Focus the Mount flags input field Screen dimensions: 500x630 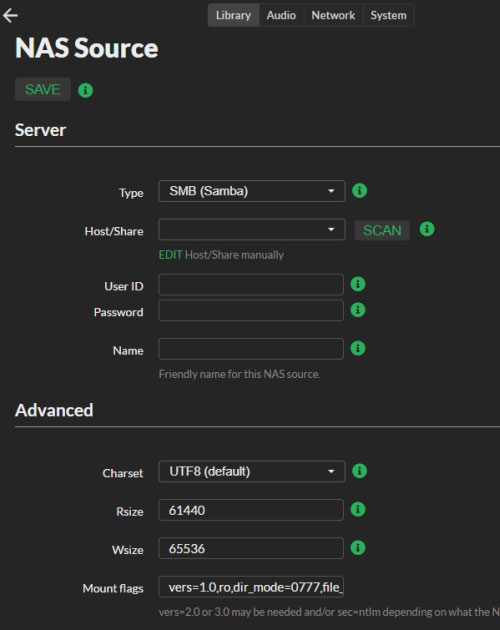(251, 587)
